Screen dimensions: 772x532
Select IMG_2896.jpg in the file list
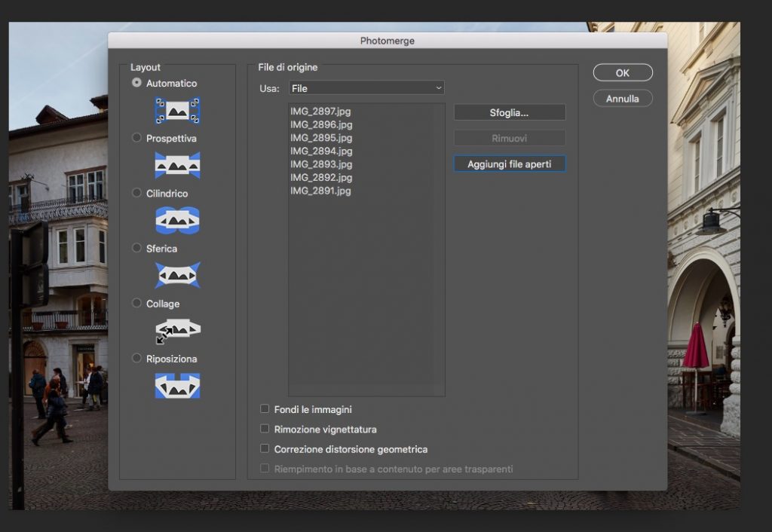point(321,124)
